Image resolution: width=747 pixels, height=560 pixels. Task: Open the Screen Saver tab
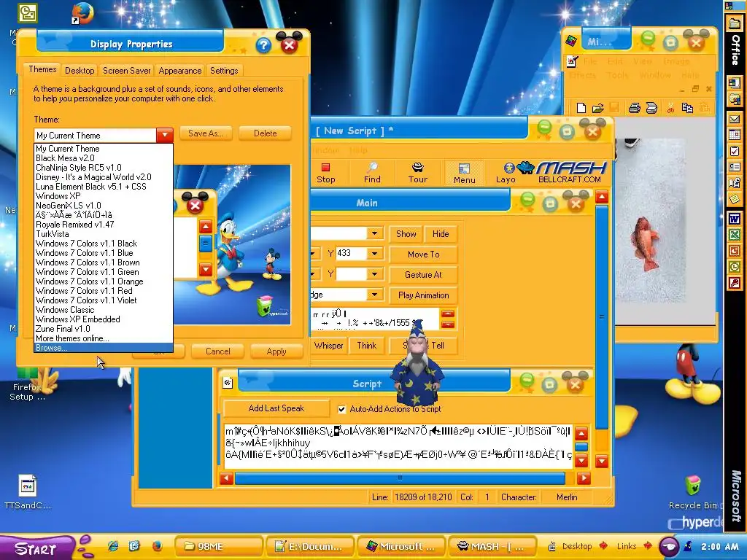127,71
